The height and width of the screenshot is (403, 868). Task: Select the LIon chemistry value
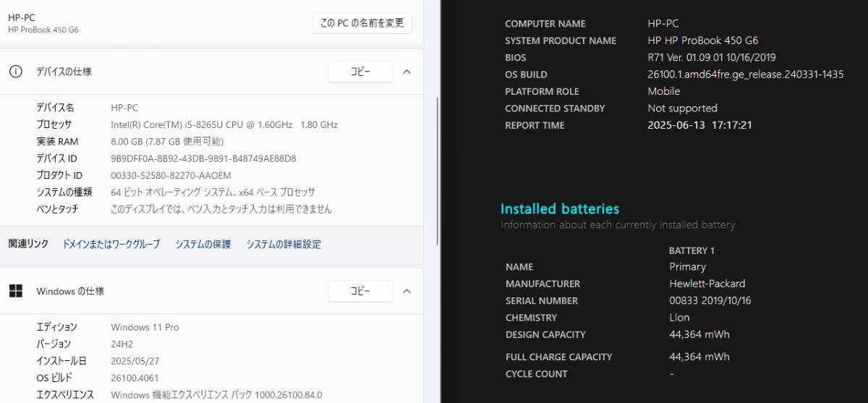[x=679, y=318]
